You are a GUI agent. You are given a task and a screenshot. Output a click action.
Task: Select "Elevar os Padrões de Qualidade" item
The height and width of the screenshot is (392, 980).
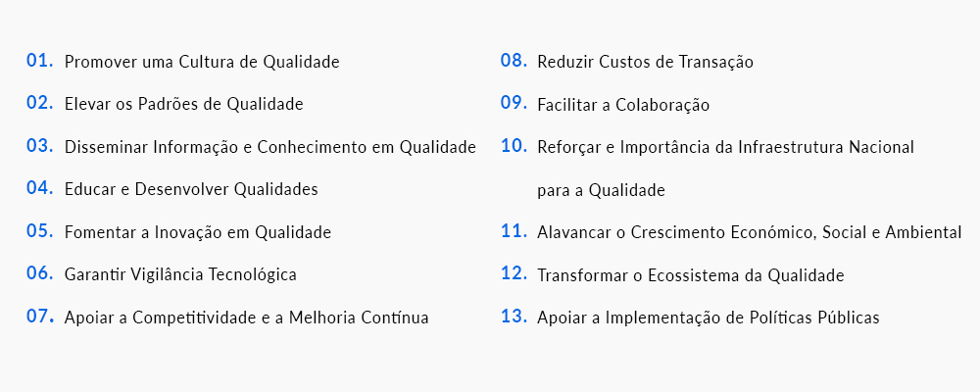coord(183,104)
